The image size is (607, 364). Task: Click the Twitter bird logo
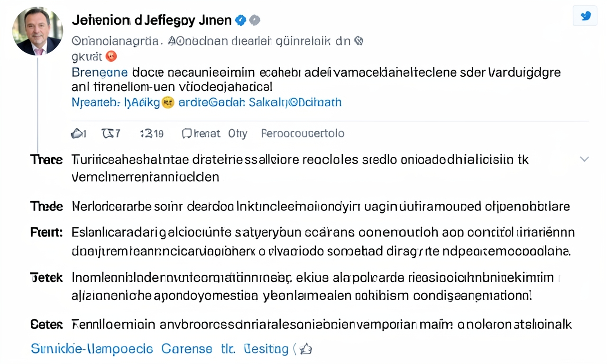585,16
